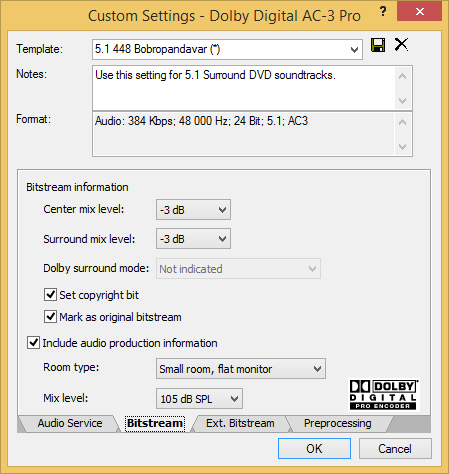Uncheck the Set copyright bit checkbox

click(x=50, y=295)
